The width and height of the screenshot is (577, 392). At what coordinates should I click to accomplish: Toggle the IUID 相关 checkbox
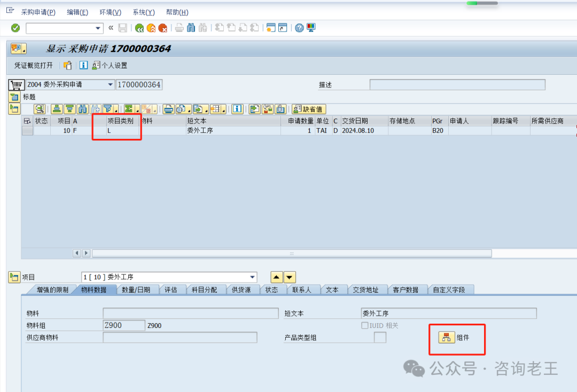[364, 326]
